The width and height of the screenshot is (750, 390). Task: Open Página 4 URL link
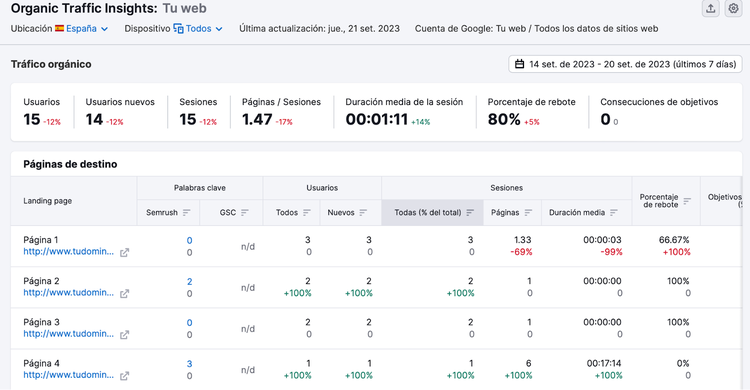[x=68, y=375]
